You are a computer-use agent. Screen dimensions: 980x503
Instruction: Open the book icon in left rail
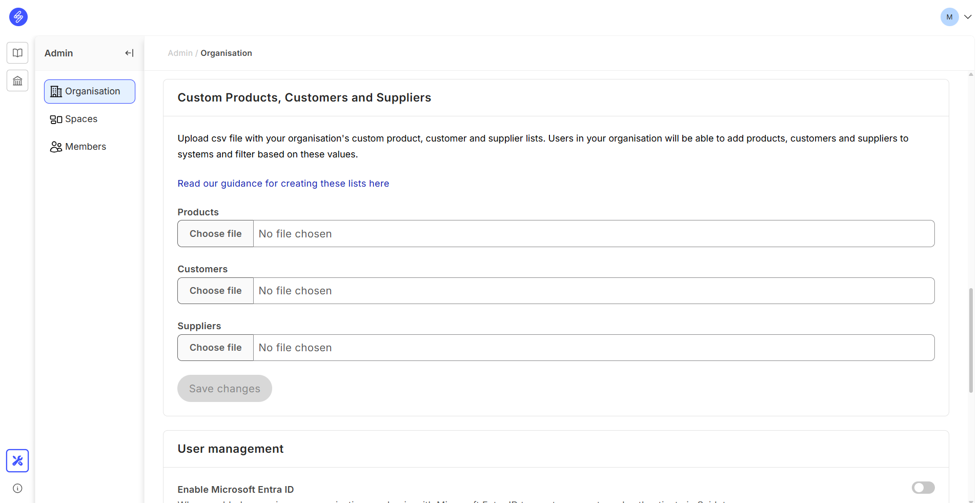click(17, 53)
